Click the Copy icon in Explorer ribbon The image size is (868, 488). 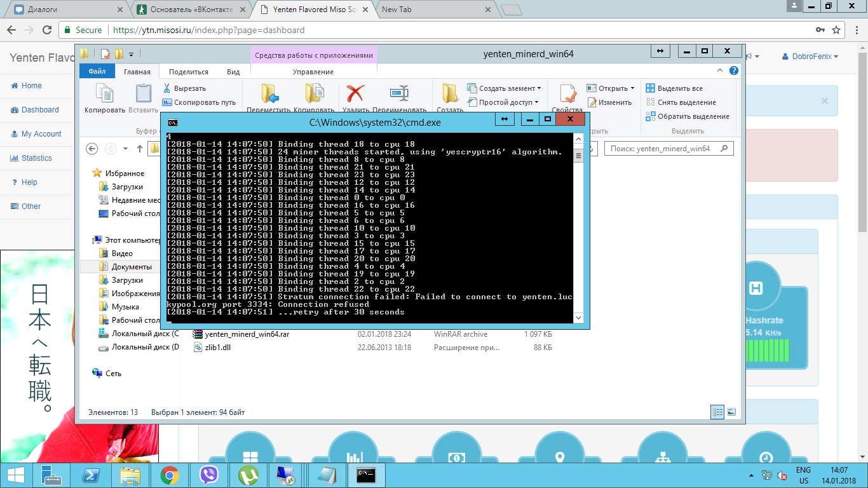pyautogui.click(x=104, y=94)
